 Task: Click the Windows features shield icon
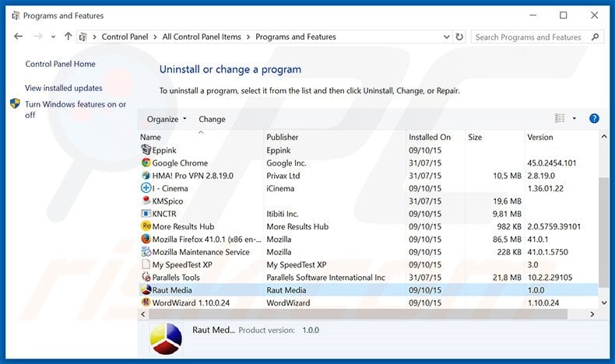[x=15, y=103]
